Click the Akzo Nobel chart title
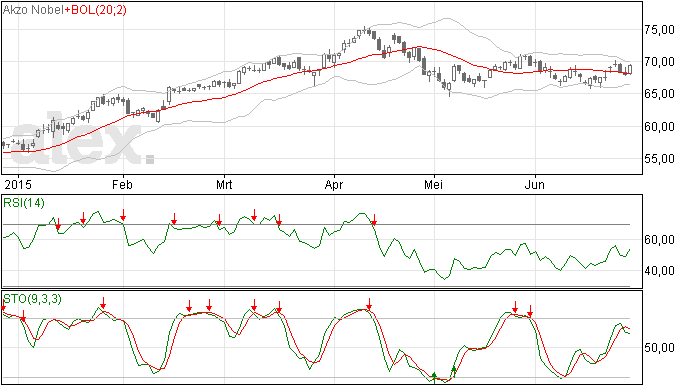Image resolution: width=690 pixels, height=387 pixels. 33,10
